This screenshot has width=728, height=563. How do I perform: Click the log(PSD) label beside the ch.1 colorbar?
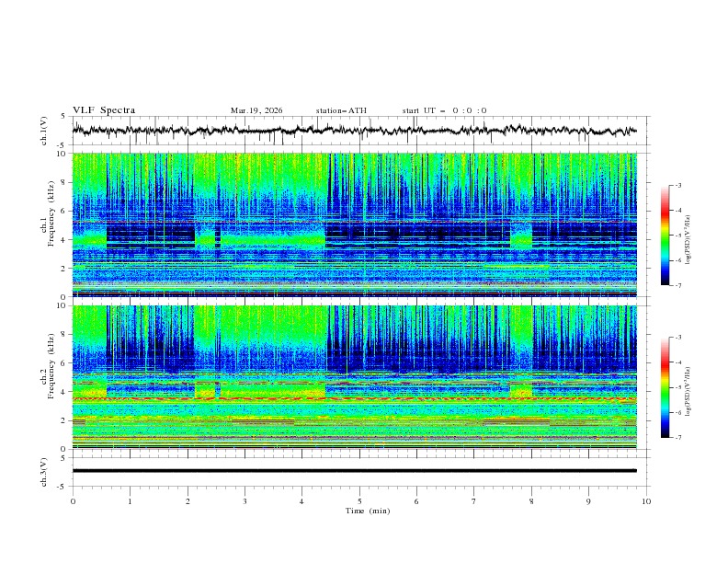(688, 240)
